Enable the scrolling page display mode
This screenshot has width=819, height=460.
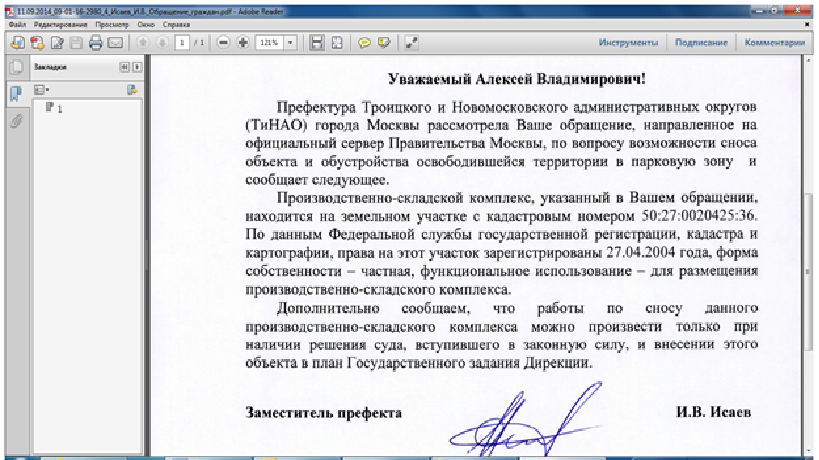click(317, 43)
